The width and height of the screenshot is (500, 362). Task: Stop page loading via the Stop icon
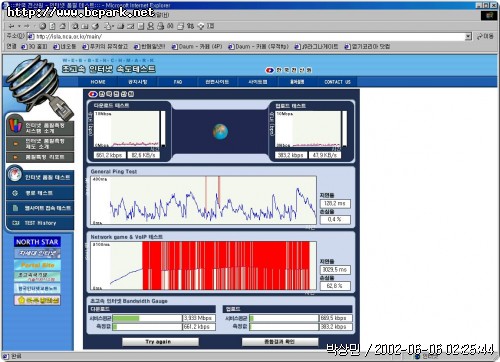[42, 26]
